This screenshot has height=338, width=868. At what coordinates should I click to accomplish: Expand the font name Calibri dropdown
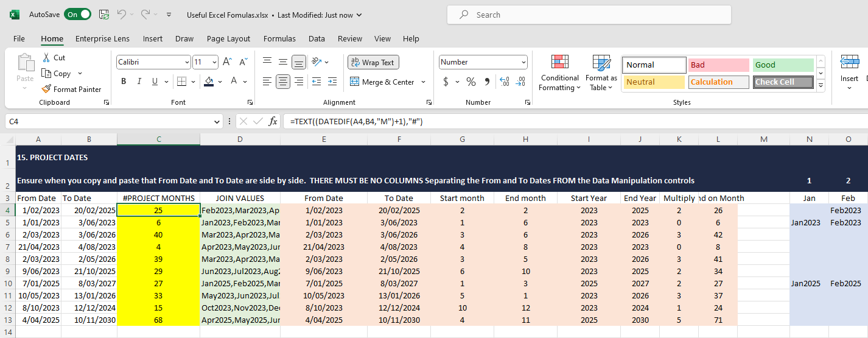[186, 62]
